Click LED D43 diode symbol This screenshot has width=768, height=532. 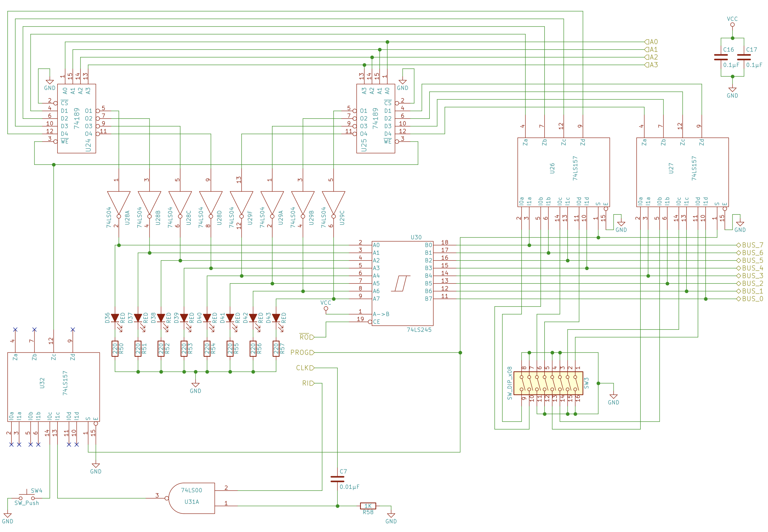coord(276,318)
